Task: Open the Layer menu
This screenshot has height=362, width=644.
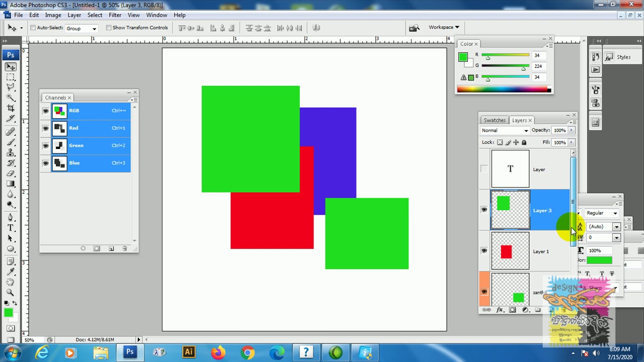Action: [74, 15]
